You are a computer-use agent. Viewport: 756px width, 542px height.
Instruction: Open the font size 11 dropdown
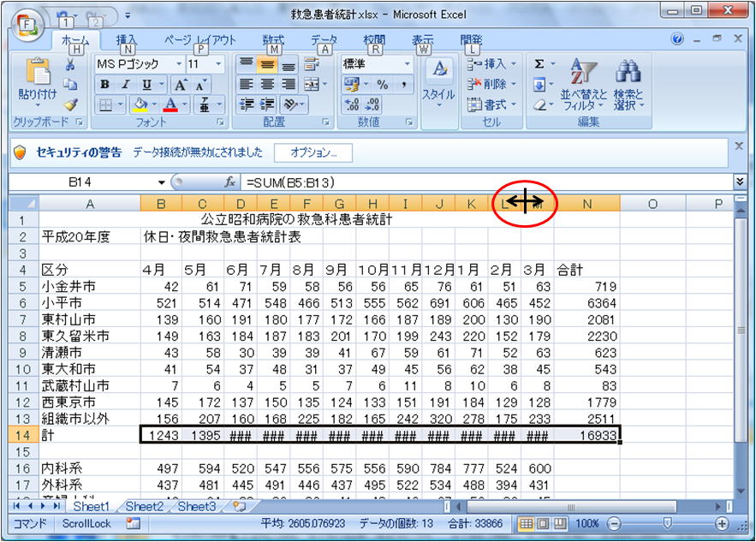(218, 64)
